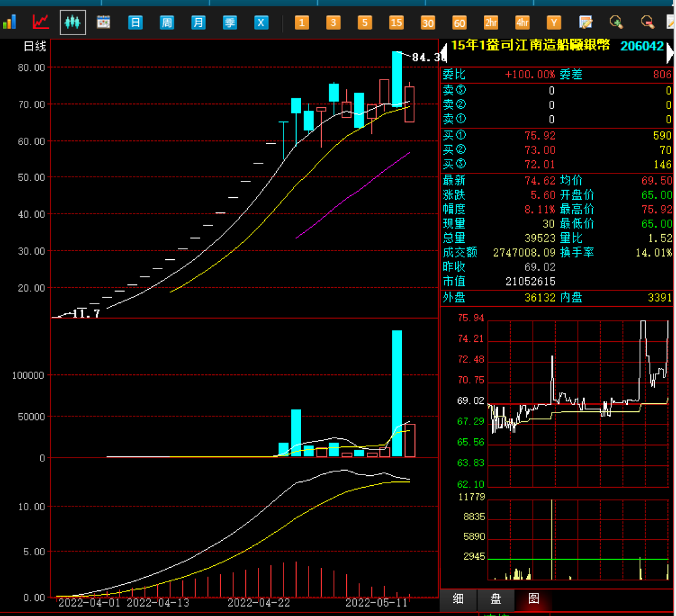The height and width of the screenshot is (616, 676).
Task: Click the intraday volume label 11779
Action: (x=472, y=498)
